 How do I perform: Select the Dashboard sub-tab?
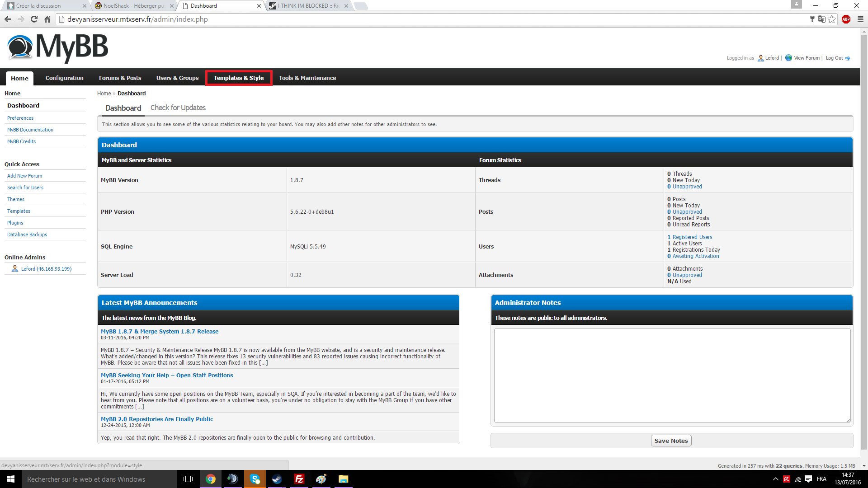(x=123, y=108)
